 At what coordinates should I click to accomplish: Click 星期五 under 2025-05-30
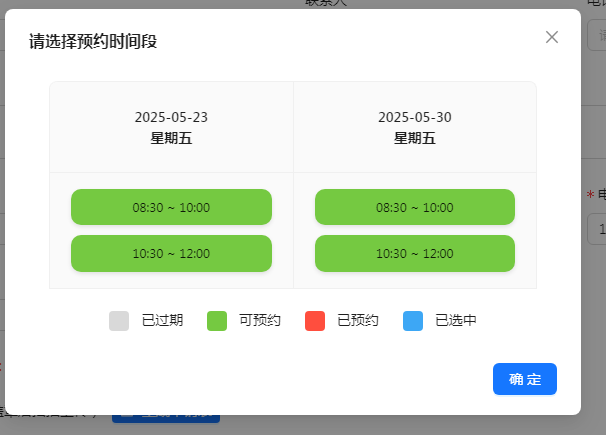click(415, 138)
